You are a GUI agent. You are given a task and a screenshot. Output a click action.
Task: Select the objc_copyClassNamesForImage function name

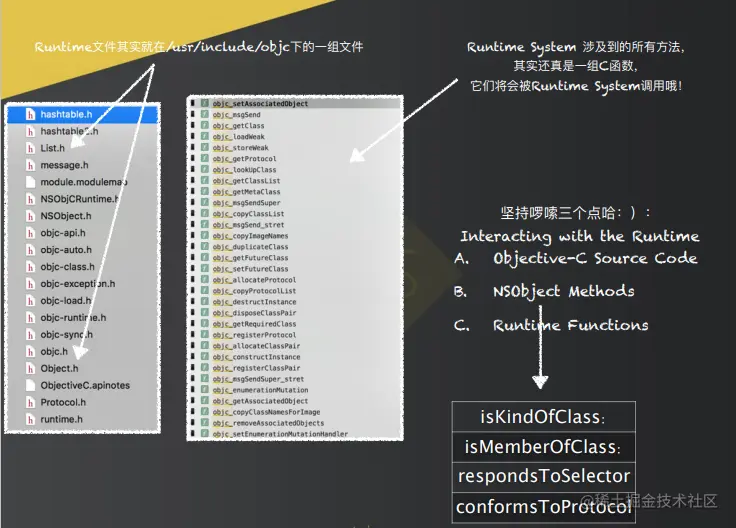click(266, 412)
